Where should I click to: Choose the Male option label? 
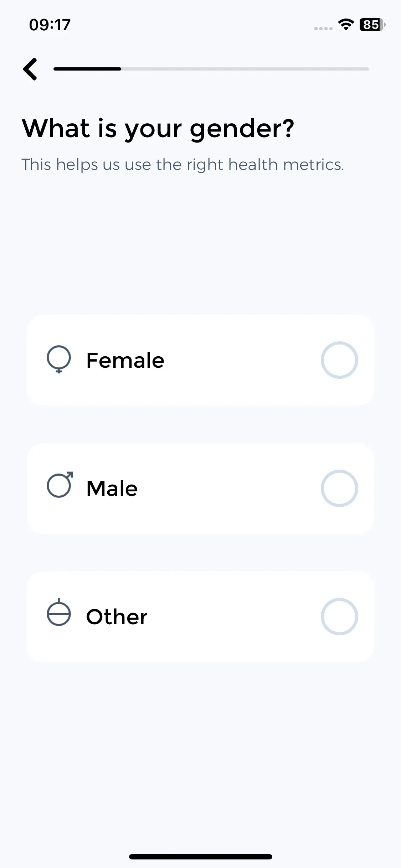coord(112,489)
